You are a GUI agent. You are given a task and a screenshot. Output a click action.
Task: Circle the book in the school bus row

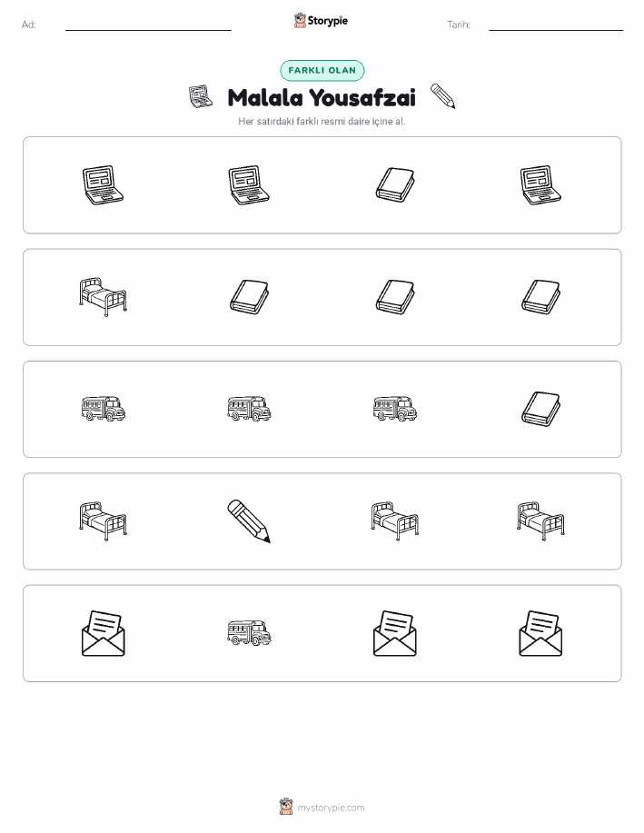(x=541, y=409)
